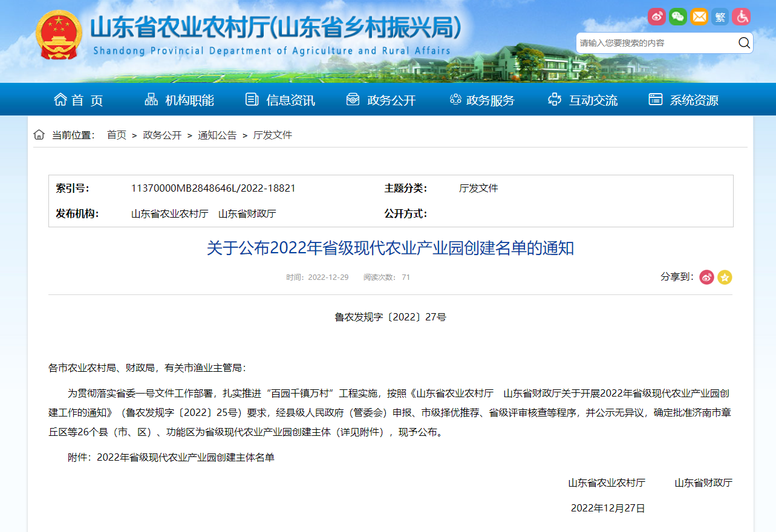
Task: Open 政务公开 navbar menu text
Action: (x=392, y=100)
